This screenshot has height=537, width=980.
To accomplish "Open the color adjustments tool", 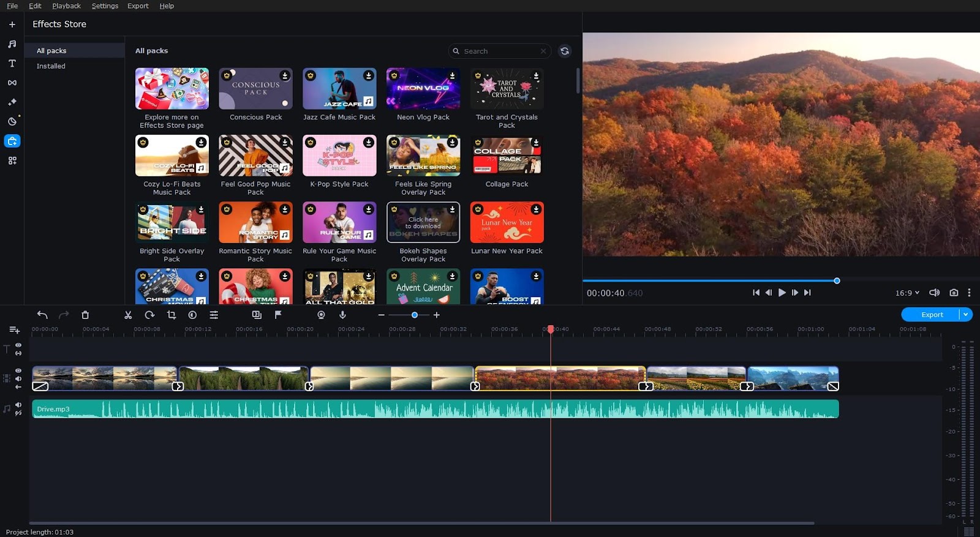I will coord(192,315).
